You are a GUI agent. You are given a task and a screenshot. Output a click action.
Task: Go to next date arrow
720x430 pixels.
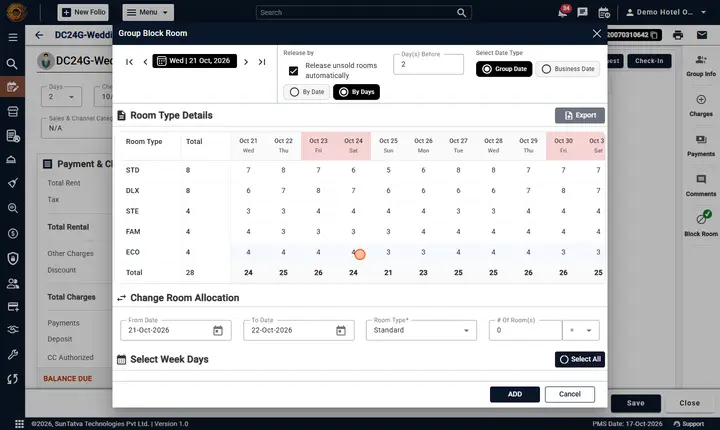tap(246, 62)
